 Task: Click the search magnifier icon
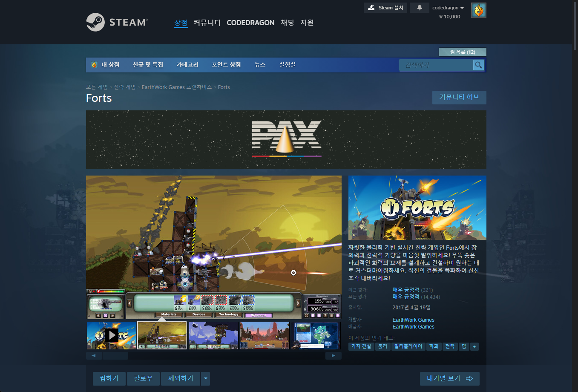tap(478, 65)
